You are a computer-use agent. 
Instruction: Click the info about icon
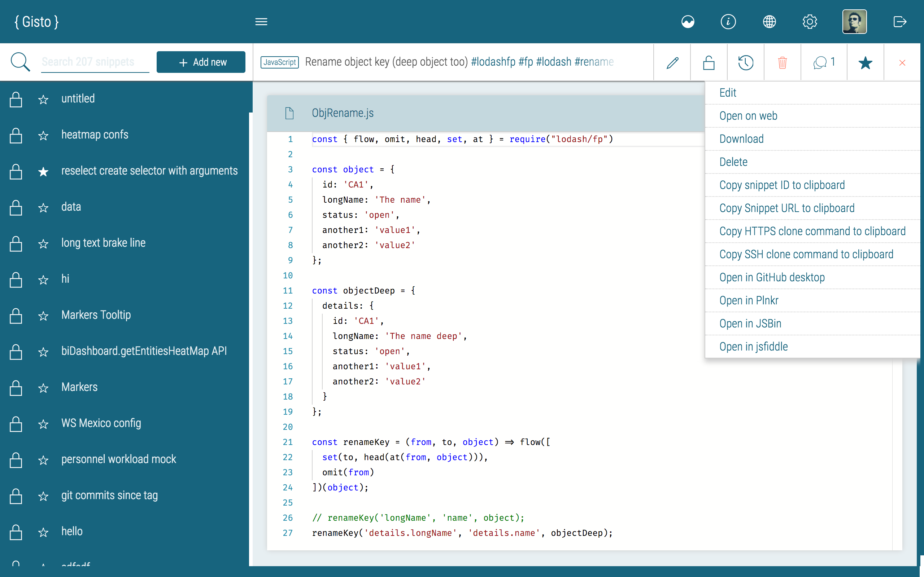728,22
